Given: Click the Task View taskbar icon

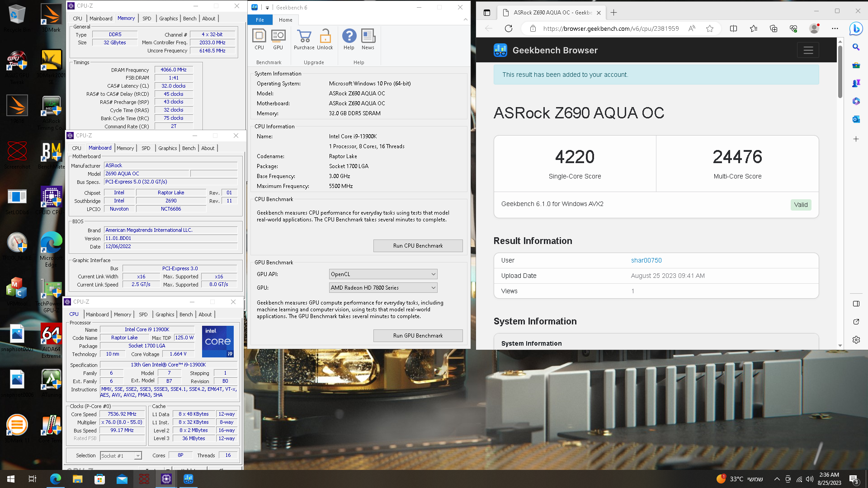Looking at the screenshot, I should 33,479.
